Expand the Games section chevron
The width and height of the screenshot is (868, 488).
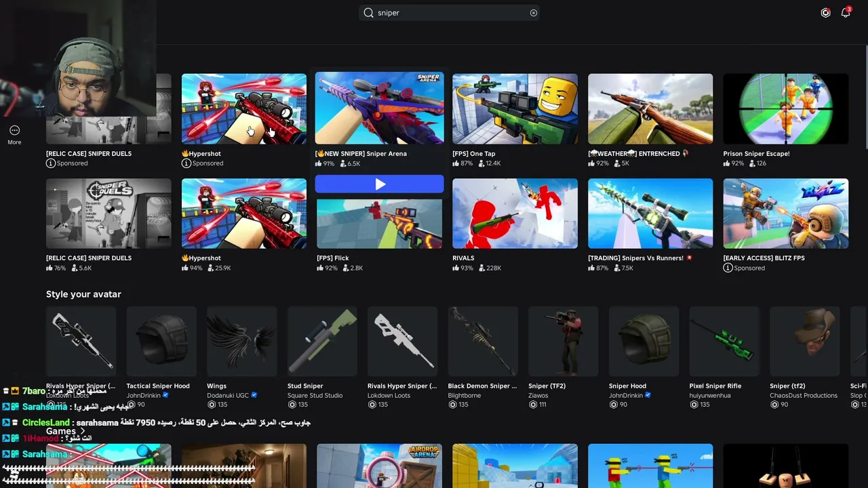tap(83, 431)
